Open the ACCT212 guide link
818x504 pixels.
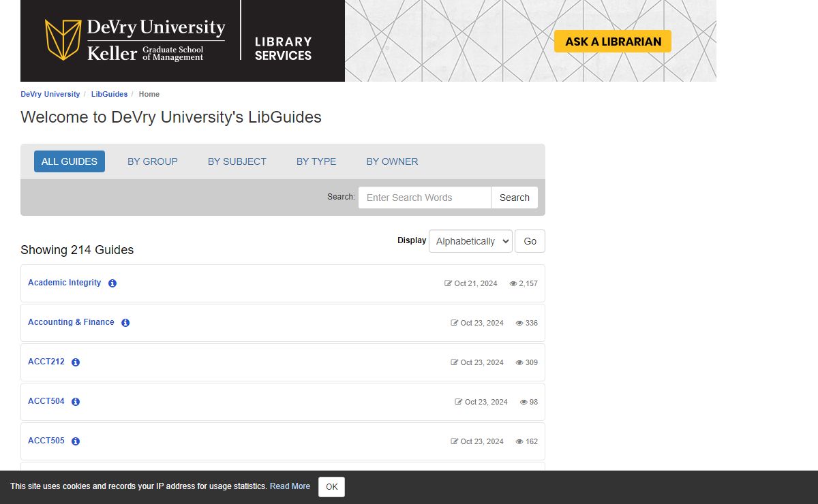46,362
